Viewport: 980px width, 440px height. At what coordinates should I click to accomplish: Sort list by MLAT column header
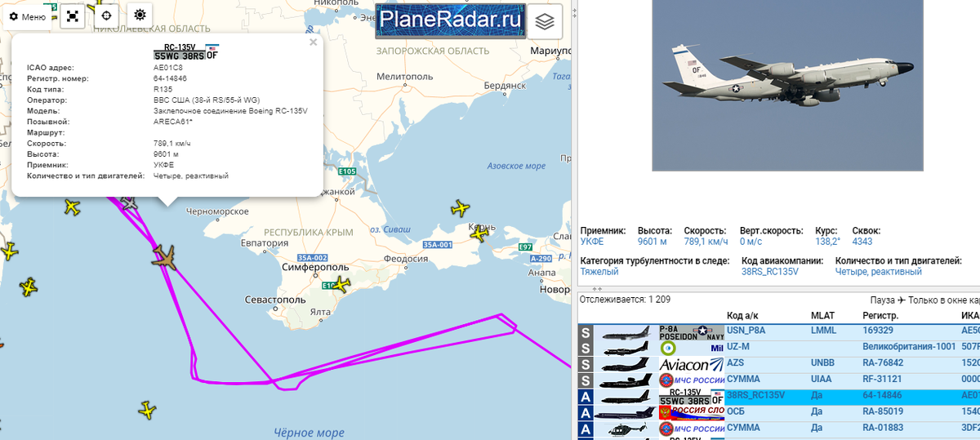[x=823, y=315]
